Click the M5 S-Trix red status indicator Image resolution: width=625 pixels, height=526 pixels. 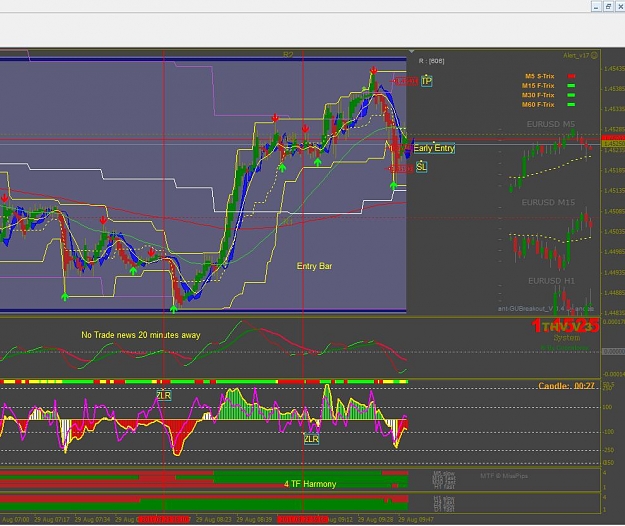(x=571, y=76)
